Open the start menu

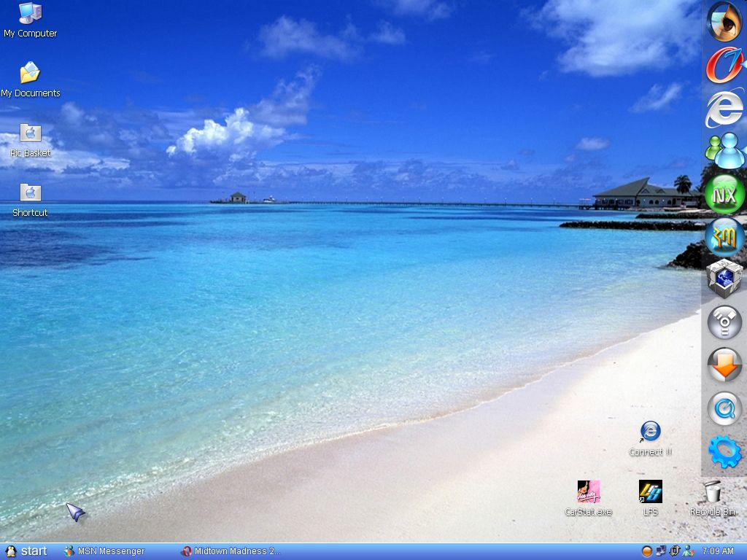pos(26,551)
